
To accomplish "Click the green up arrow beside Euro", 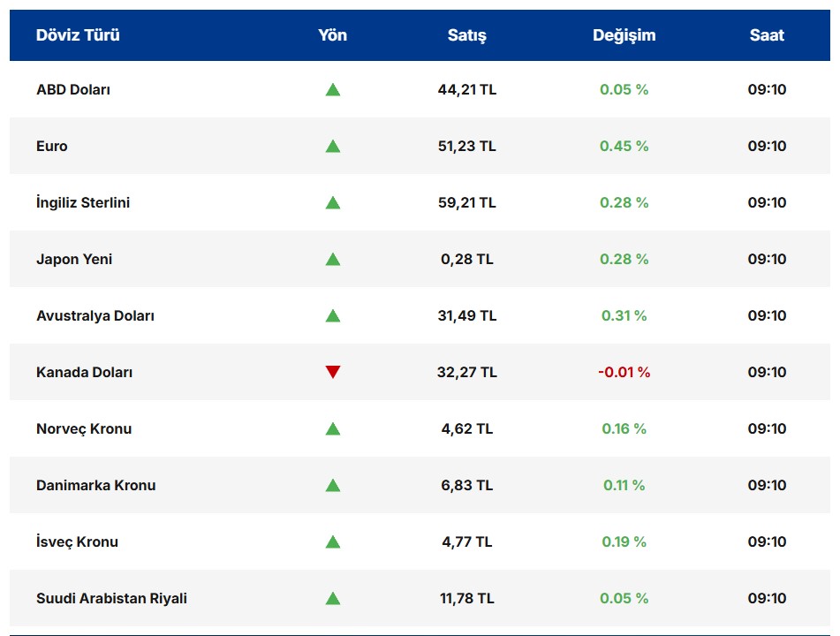I will click(x=332, y=146).
